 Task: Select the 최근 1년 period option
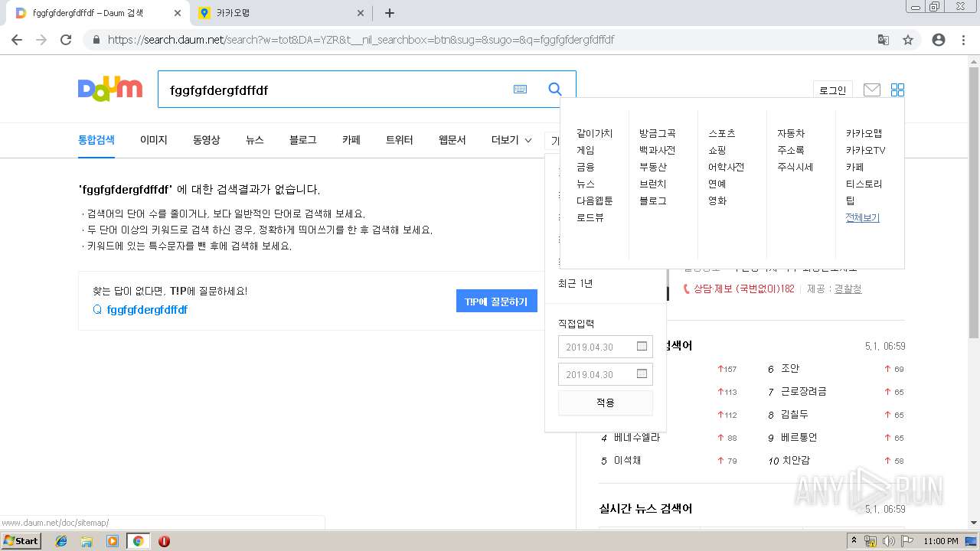575,283
